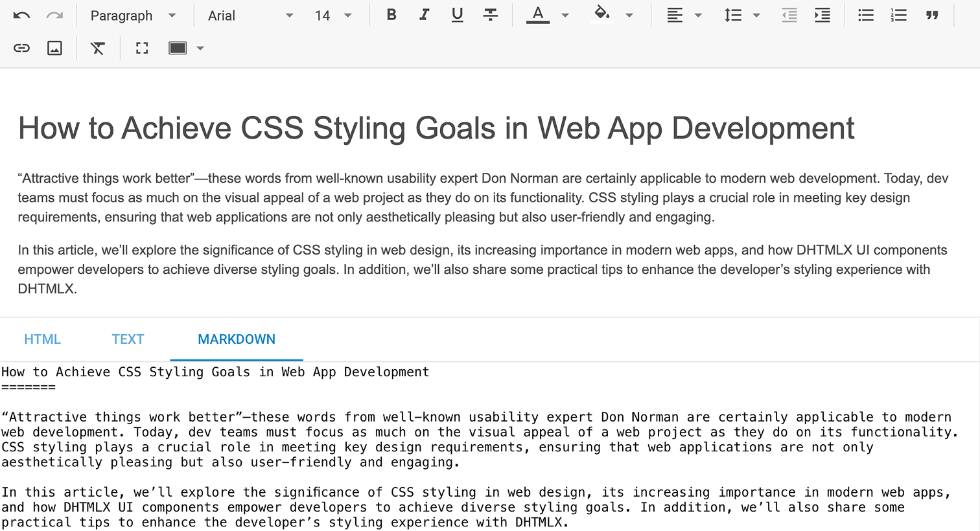Open background color picker dropdown arrow
Viewport: 980px width, 531px height.
click(629, 16)
